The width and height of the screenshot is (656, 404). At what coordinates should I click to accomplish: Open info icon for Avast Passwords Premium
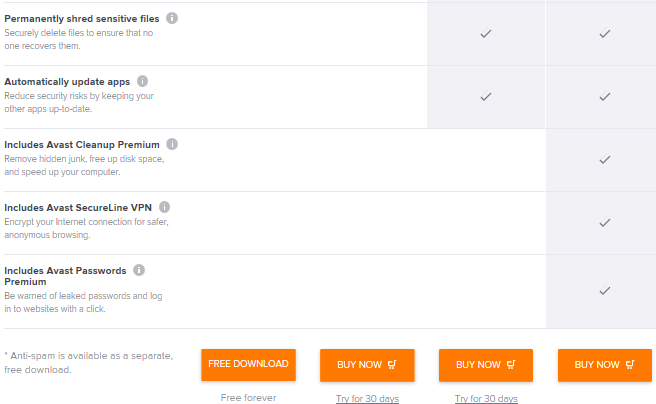coord(139,270)
